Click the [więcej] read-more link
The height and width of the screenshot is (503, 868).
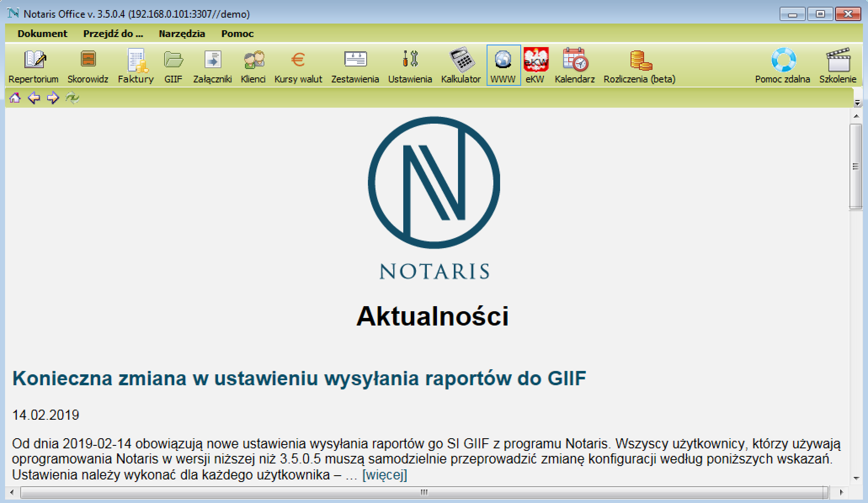(385, 475)
